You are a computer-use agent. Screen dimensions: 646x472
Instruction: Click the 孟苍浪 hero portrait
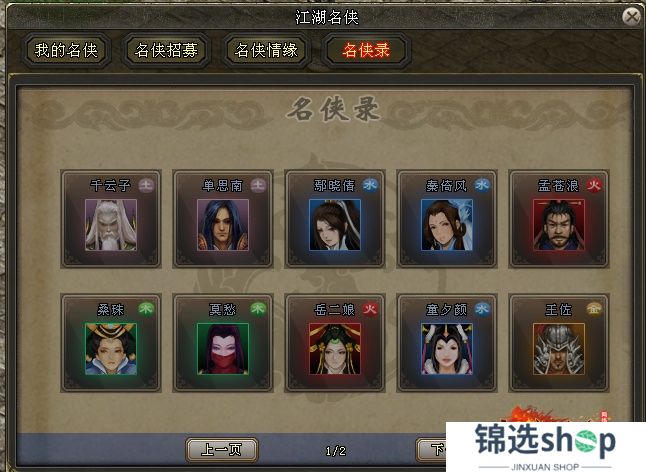pyautogui.click(x=559, y=225)
